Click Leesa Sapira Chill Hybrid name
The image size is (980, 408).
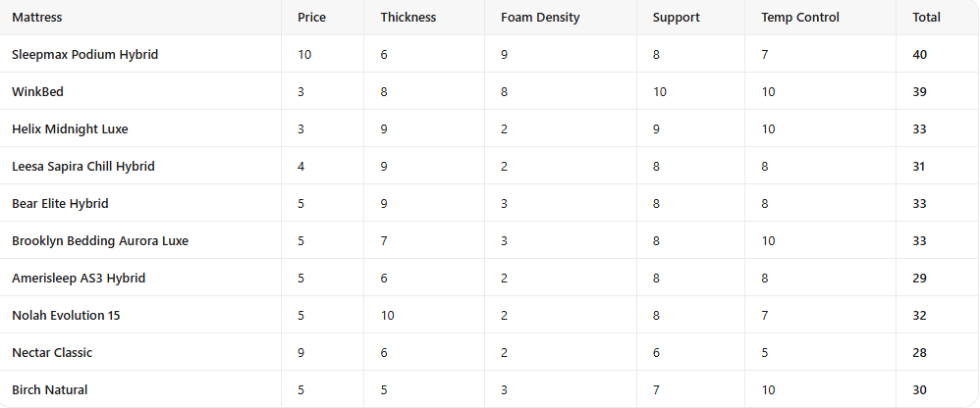tap(83, 167)
